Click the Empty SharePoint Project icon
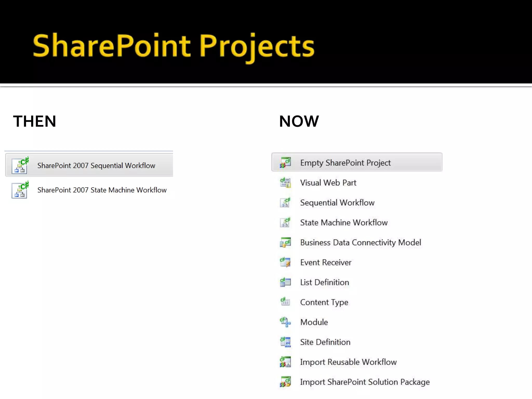 (x=285, y=163)
